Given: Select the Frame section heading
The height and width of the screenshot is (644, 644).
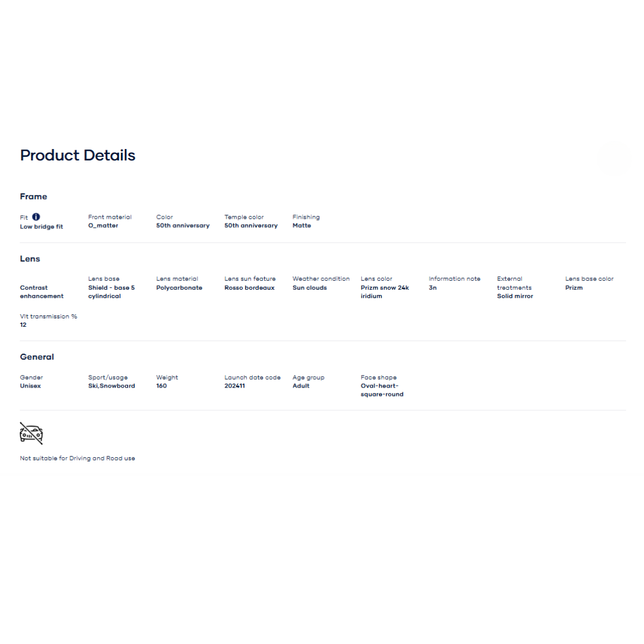Looking at the screenshot, I should (x=33, y=197).
